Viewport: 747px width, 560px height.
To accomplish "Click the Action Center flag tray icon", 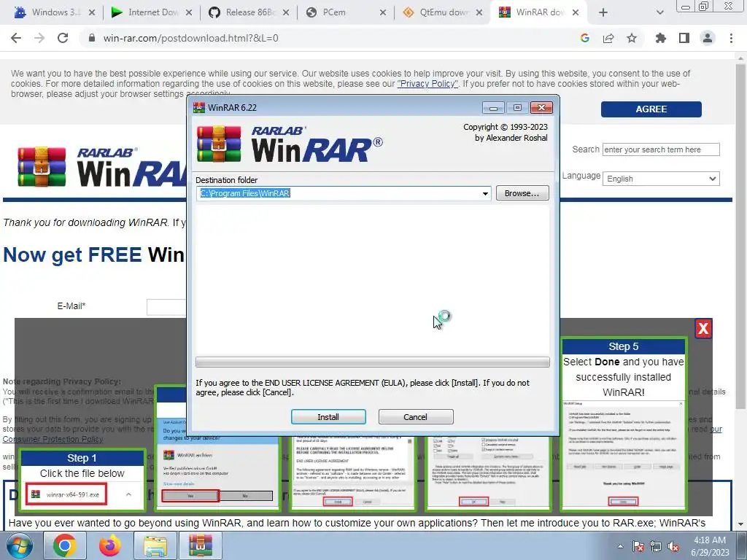I will click(x=638, y=546).
